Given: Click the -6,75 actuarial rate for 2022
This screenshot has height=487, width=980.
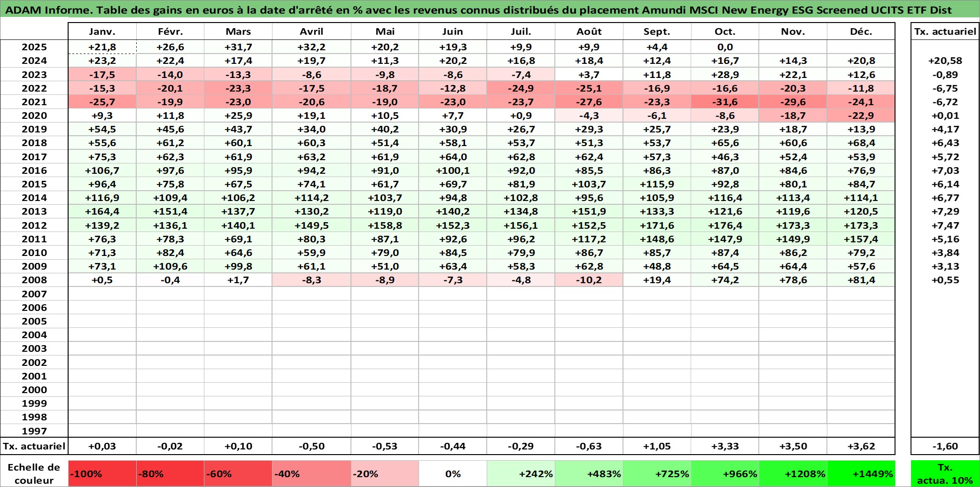Looking at the screenshot, I should coord(945,88).
